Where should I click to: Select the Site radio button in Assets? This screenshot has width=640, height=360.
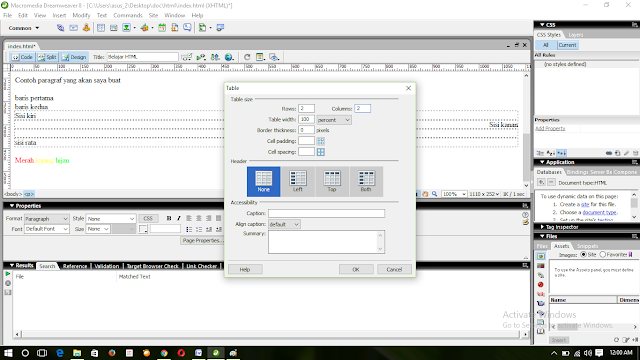coord(583,255)
